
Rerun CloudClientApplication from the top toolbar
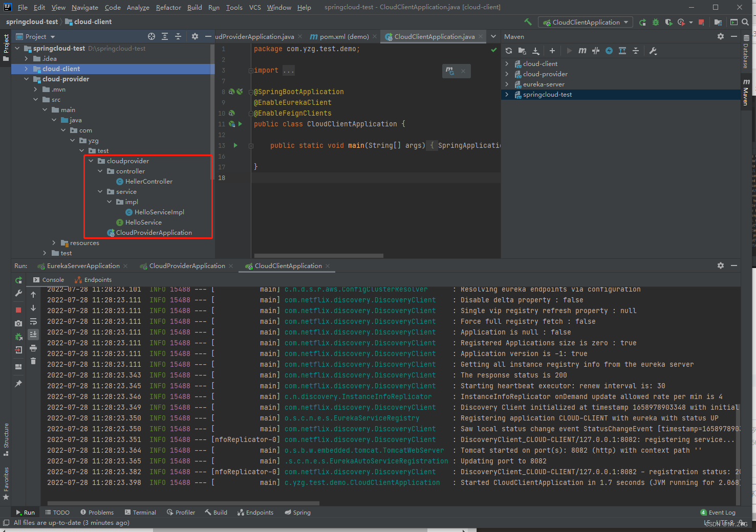pyautogui.click(x=643, y=22)
